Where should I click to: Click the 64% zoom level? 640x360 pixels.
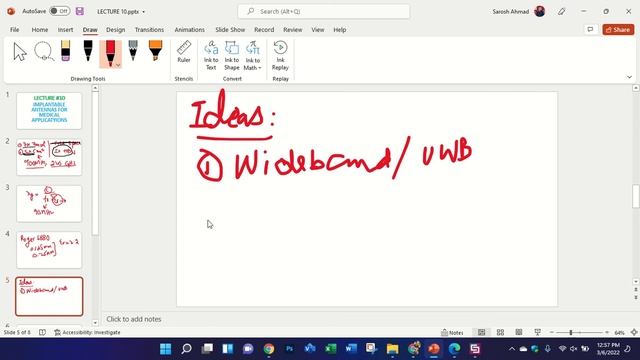pos(620,333)
